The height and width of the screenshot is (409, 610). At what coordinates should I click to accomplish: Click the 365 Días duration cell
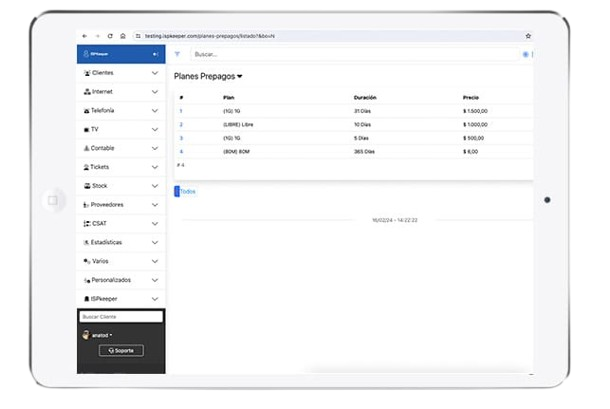[x=364, y=151]
